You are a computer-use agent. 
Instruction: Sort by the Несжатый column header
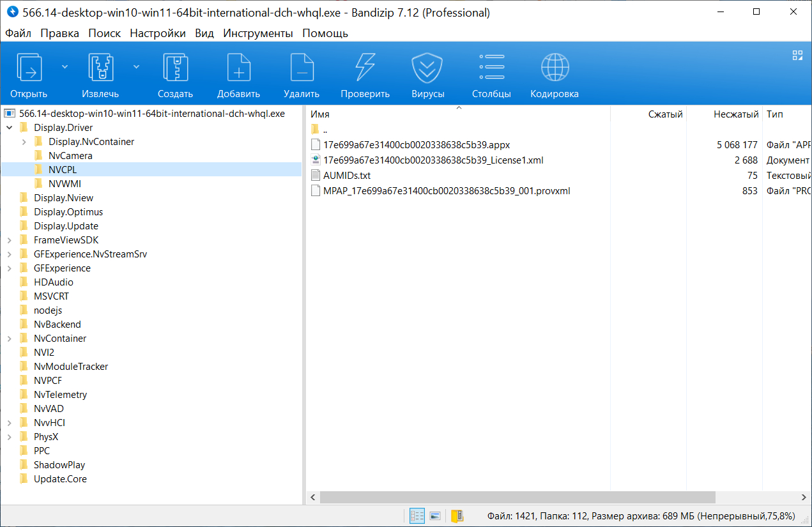click(724, 114)
